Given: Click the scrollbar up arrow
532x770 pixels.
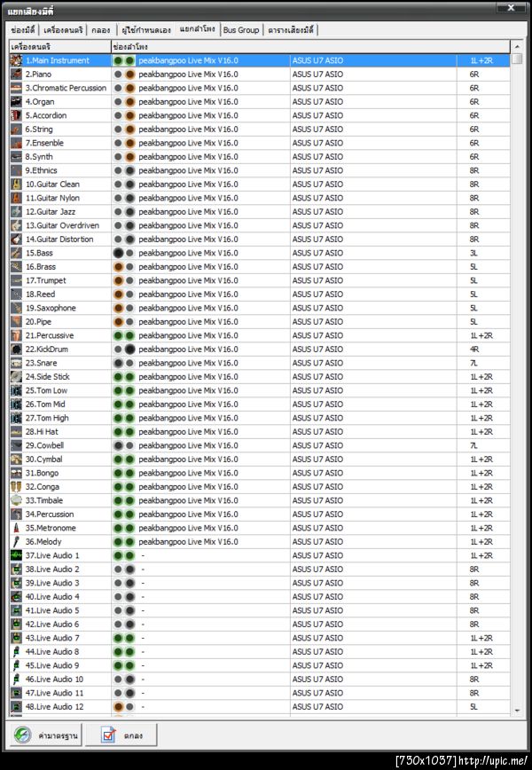Looking at the screenshot, I should pos(517,47).
